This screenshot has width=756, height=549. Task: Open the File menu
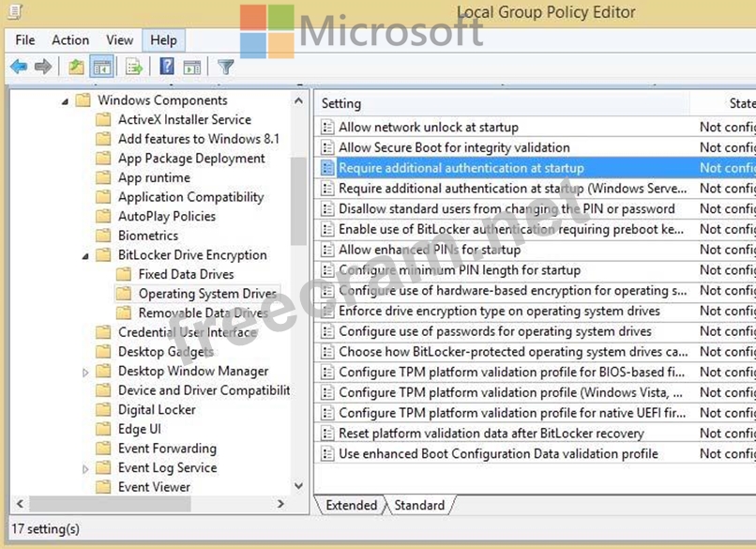coord(25,40)
